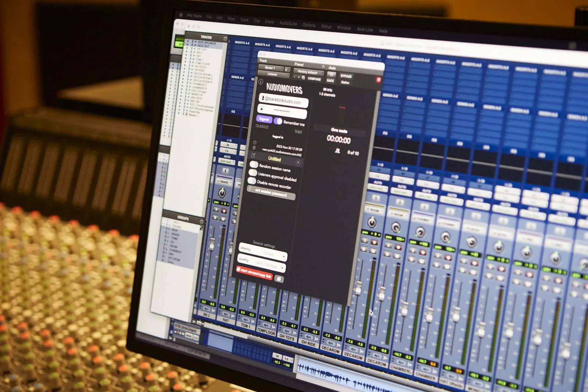Click the email input field
Image resolution: width=588 pixels, height=392 pixels.
(x=284, y=100)
